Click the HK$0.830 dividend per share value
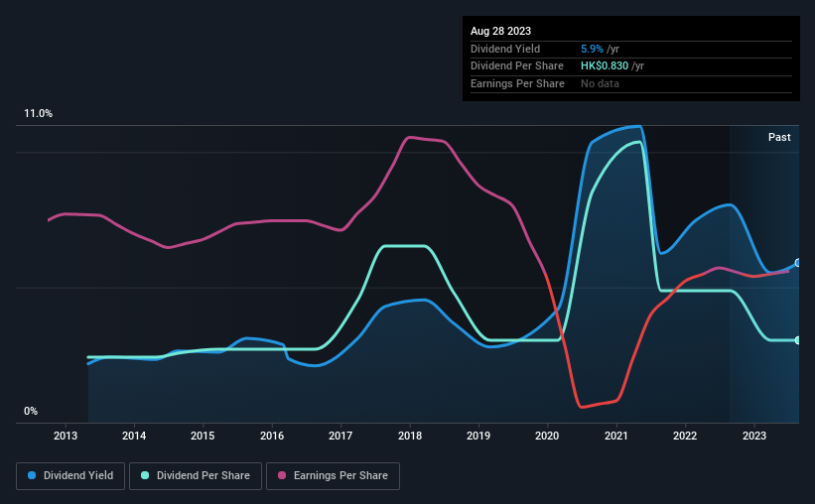The image size is (815, 504). pyautogui.click(x=605, y=66)
